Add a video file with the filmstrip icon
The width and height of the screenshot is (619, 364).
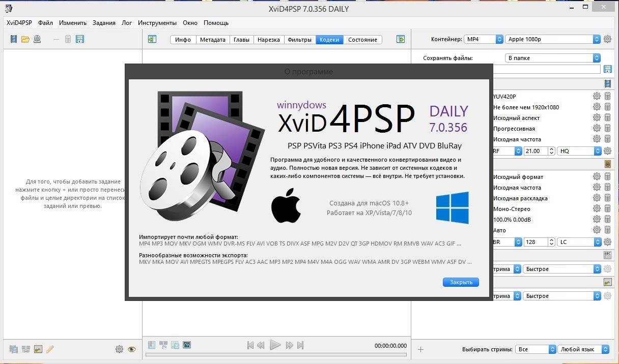point(14,39)
